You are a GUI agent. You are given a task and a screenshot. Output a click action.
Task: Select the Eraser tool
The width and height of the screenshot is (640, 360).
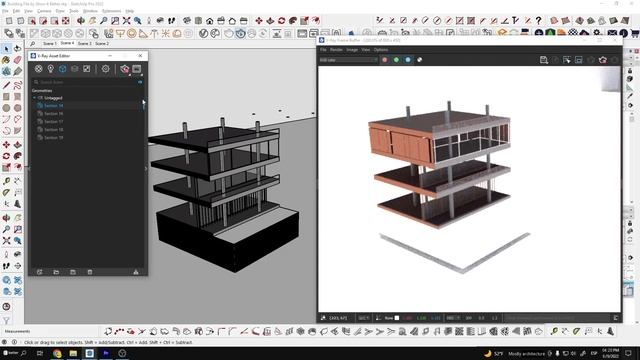(x=18, y=60)
